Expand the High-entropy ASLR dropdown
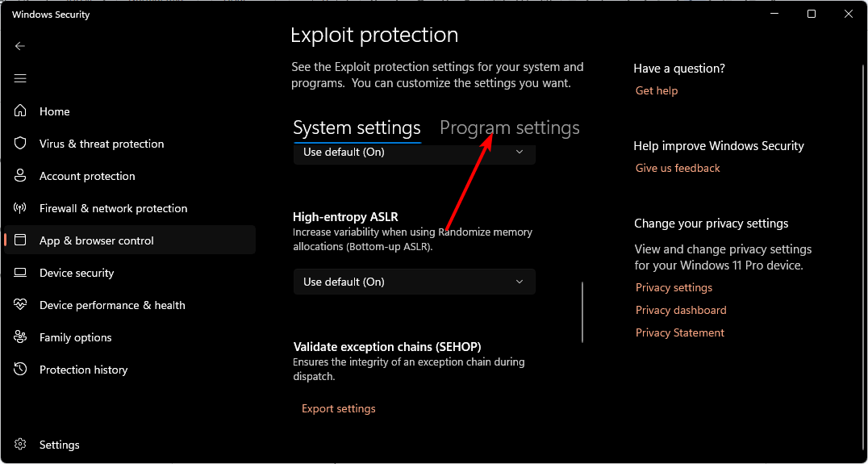This screenshot has width=868, height=464. [414, 282]
